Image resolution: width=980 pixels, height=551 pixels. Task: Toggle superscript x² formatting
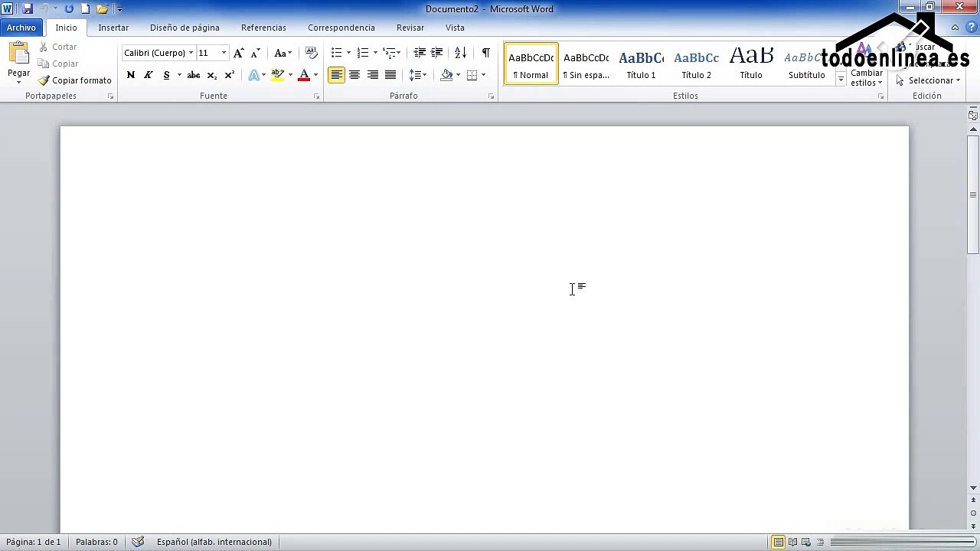[230, 75]
